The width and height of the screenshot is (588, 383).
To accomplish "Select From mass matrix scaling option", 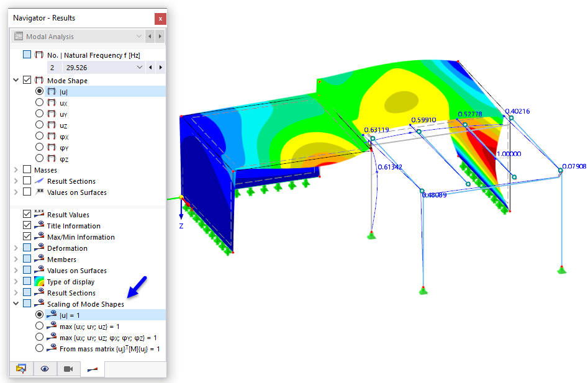I will click(x=39, y=348).
